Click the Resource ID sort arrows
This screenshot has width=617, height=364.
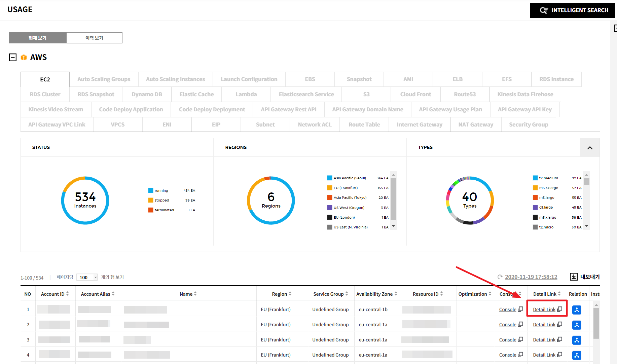442,294
